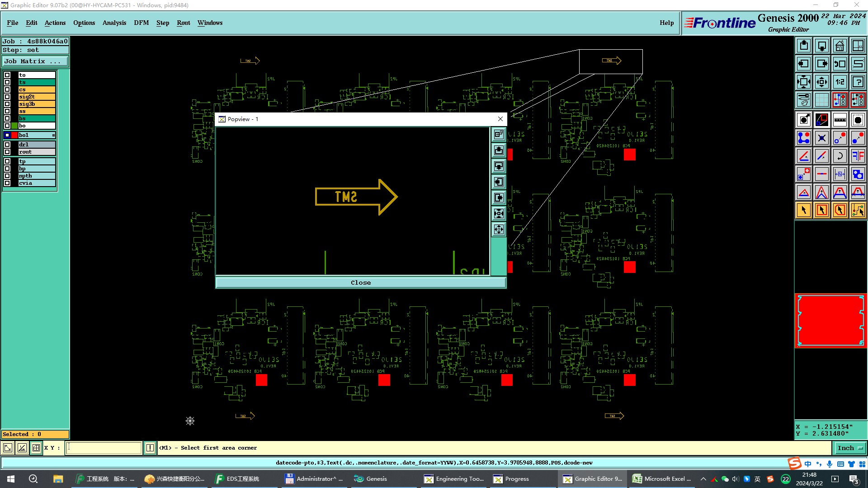Screen dimensions: 868x488
Task: Click the green color swatch of layer bo
Action: click(x=14, y=126)
